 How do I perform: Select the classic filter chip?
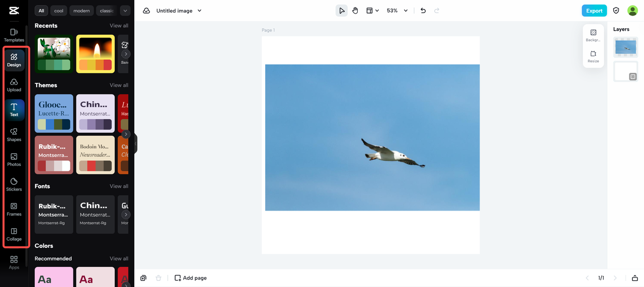[107, 11]
